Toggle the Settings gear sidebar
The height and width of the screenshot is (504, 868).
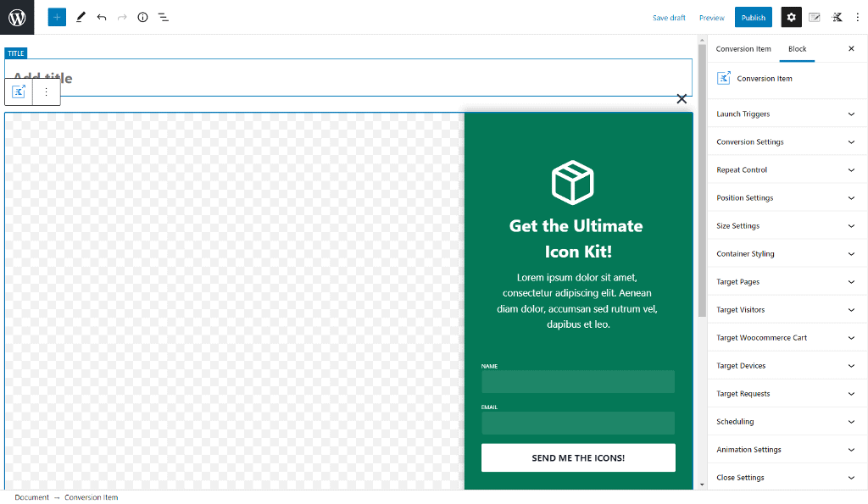[791, 17]
